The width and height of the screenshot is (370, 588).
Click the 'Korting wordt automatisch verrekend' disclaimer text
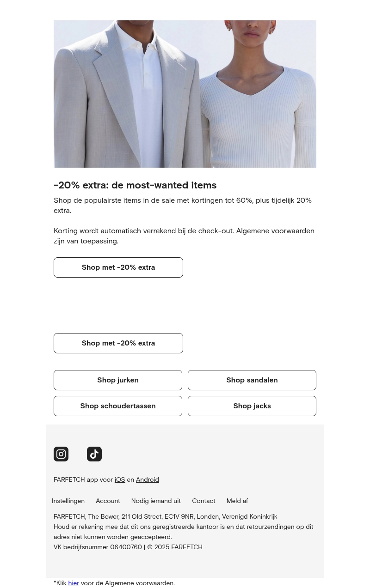pyautogui.click(x=184, y=236)
